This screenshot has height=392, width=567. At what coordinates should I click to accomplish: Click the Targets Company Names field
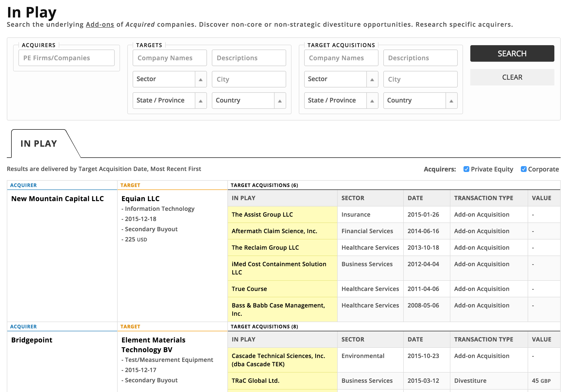(170, 58)
